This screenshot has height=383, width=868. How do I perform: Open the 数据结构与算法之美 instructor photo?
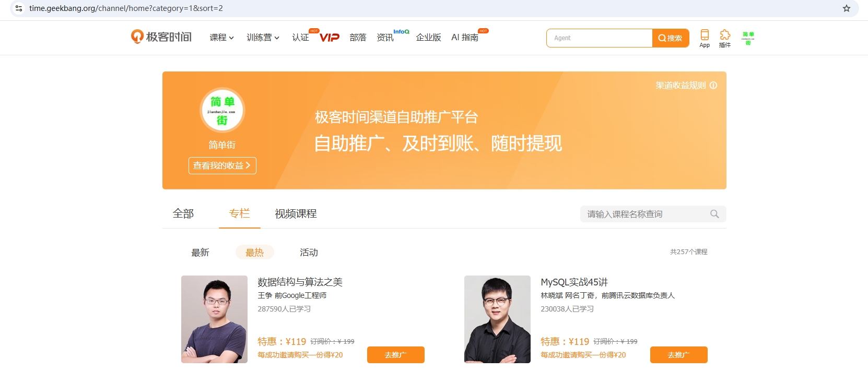[x=214, y=319]
